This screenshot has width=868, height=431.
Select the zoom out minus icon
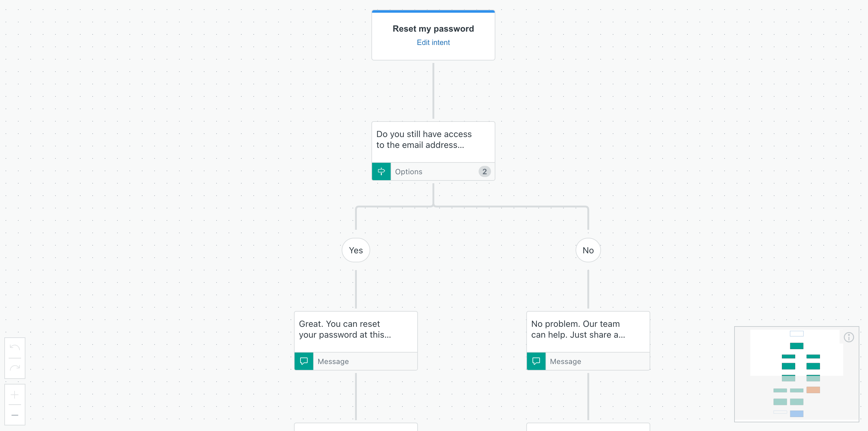coord(15,415)
